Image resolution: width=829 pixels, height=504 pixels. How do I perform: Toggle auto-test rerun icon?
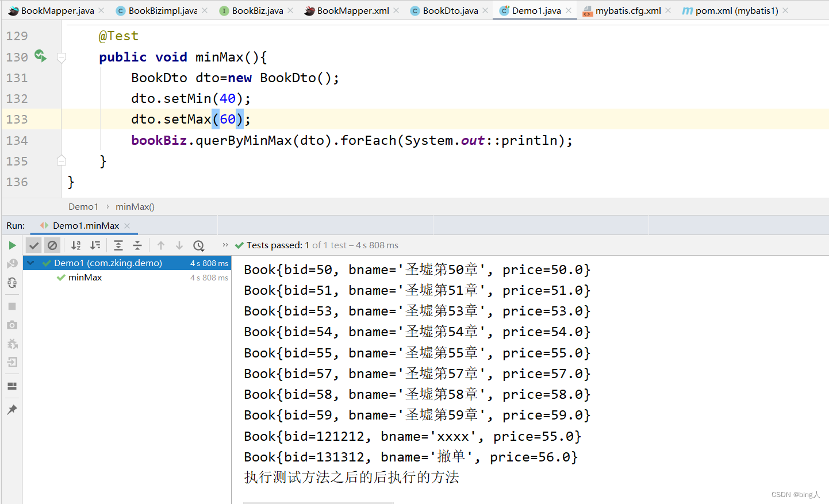[x=12, y=283]
